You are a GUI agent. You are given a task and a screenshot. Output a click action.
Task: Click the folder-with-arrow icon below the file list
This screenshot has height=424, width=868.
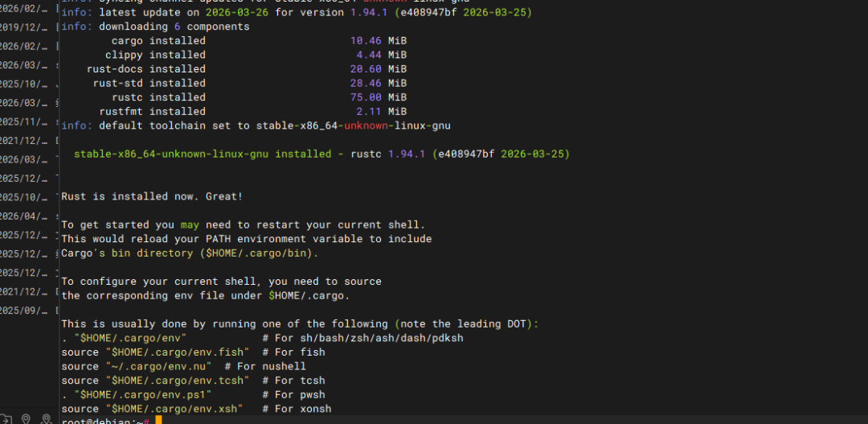tap(5, 419)
